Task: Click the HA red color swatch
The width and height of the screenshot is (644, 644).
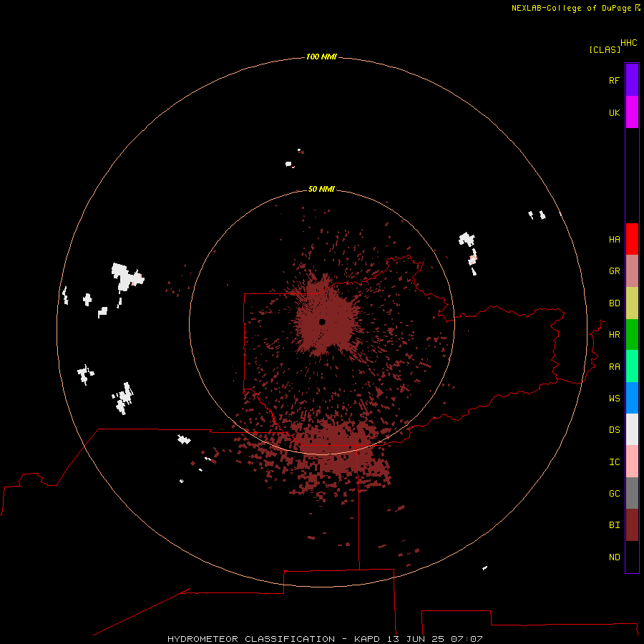Action: pyautogui.click(x=632, y=239)
